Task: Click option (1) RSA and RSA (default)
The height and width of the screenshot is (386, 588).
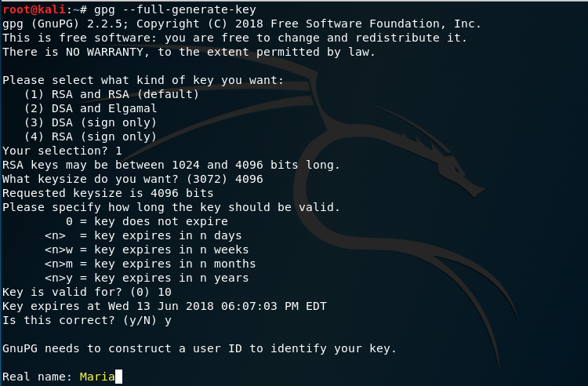Action: click(x=111, y=94)
